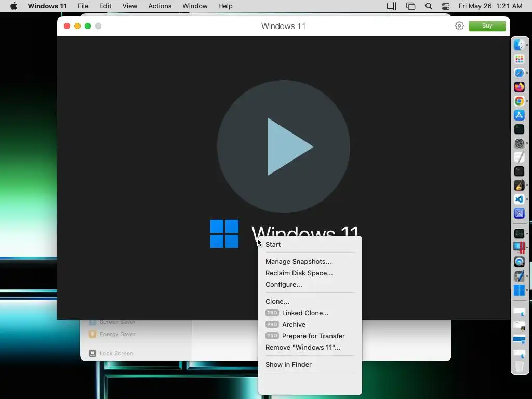Open Control Center in the menu bar
This screenshot has width=532, height=399.
[446, 6]
